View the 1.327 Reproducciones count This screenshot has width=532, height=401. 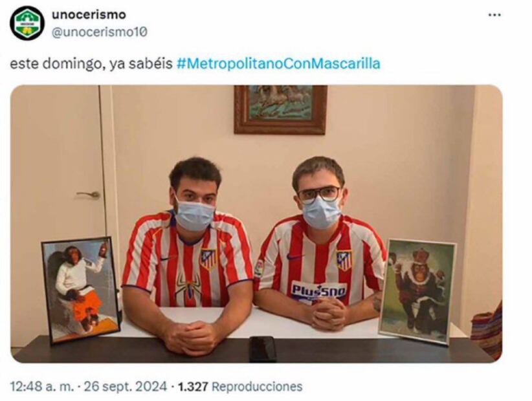pos(240,386)
